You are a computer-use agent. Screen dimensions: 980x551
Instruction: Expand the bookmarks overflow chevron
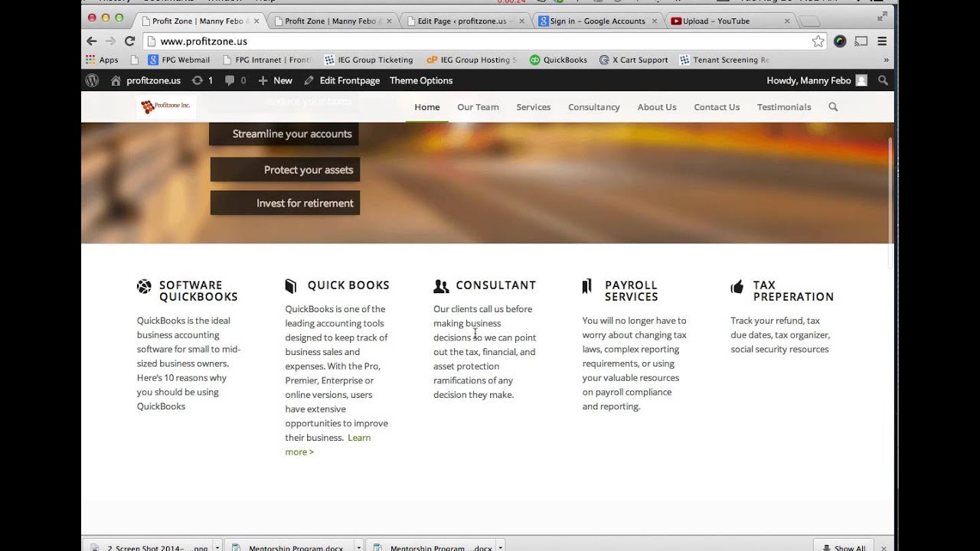click(886, 60)
